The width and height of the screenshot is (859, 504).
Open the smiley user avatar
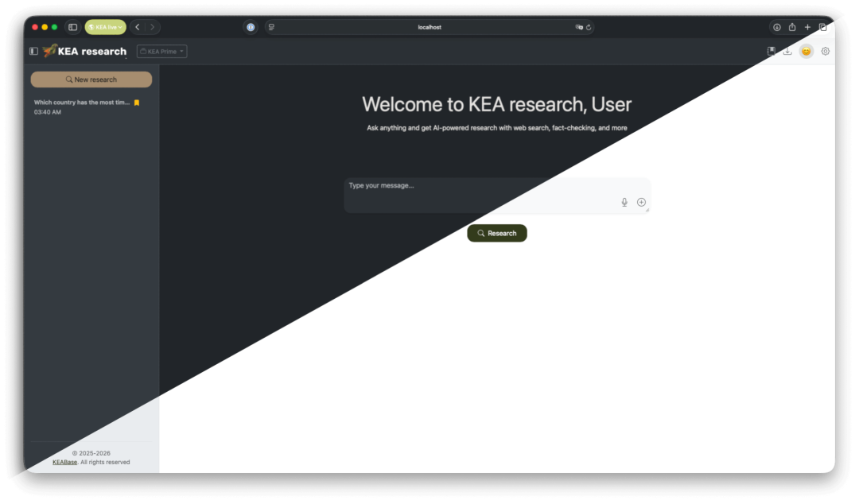click(806, 50)
